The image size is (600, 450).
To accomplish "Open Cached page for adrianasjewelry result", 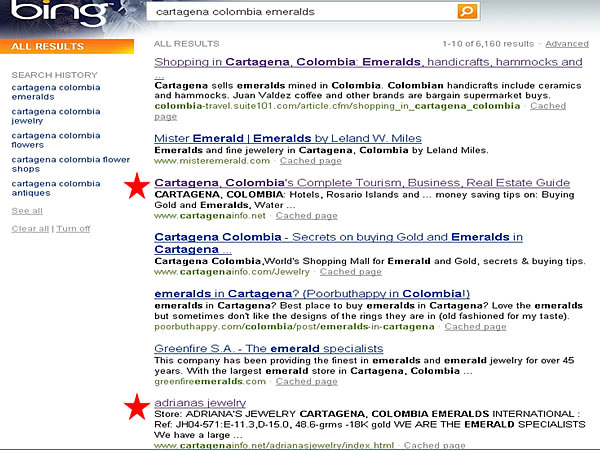I will (434, 445).
